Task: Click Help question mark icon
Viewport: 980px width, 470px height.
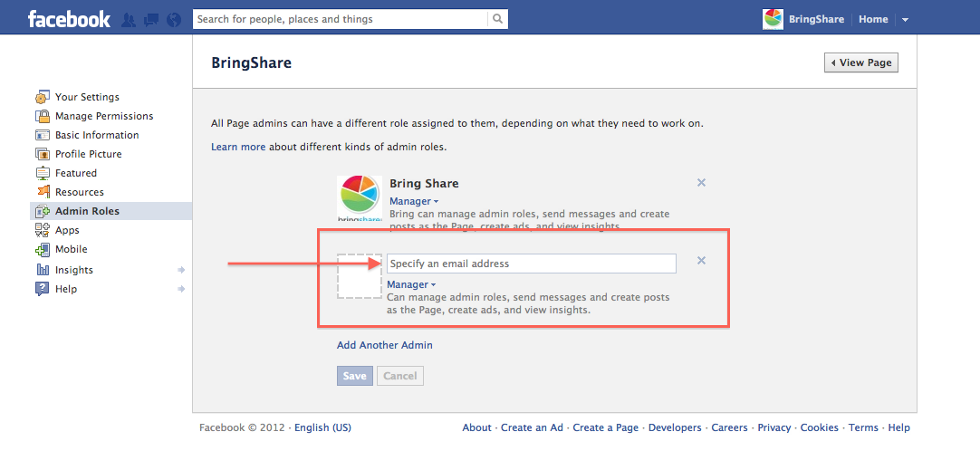Action: click(43, 289)
